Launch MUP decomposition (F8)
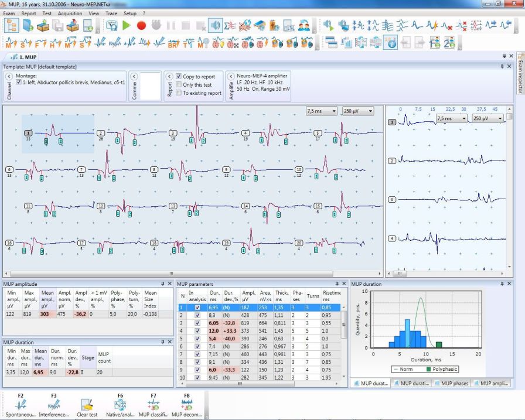 tap(187, 404)
